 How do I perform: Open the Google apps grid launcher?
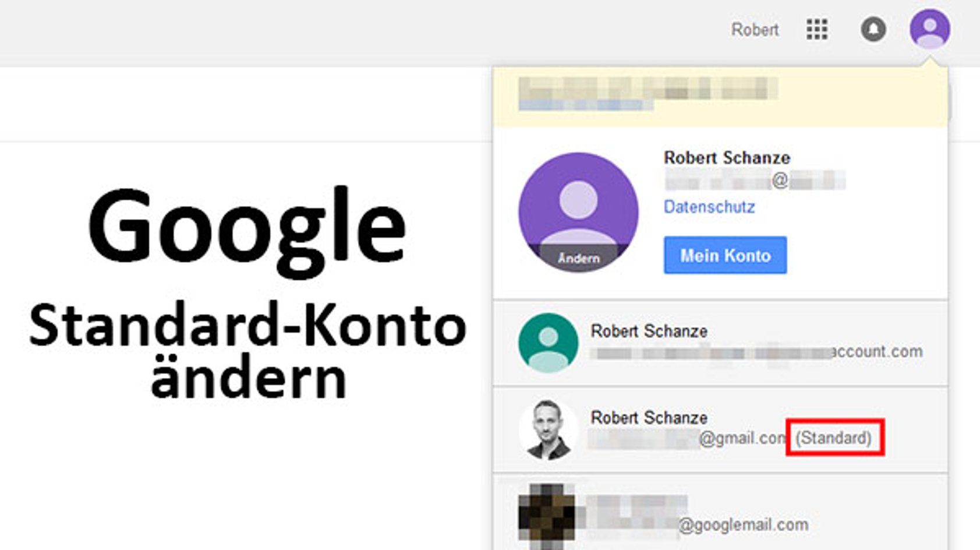817,29
